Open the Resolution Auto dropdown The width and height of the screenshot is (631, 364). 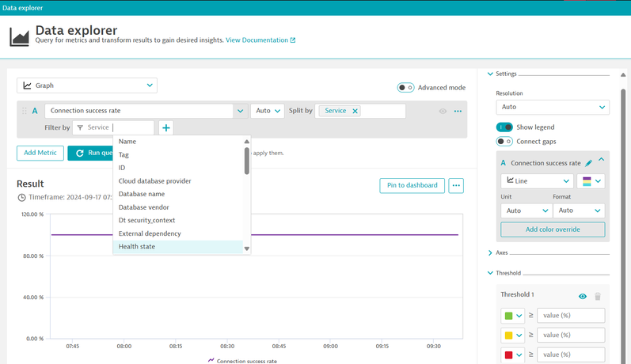[x=552, y=107]
